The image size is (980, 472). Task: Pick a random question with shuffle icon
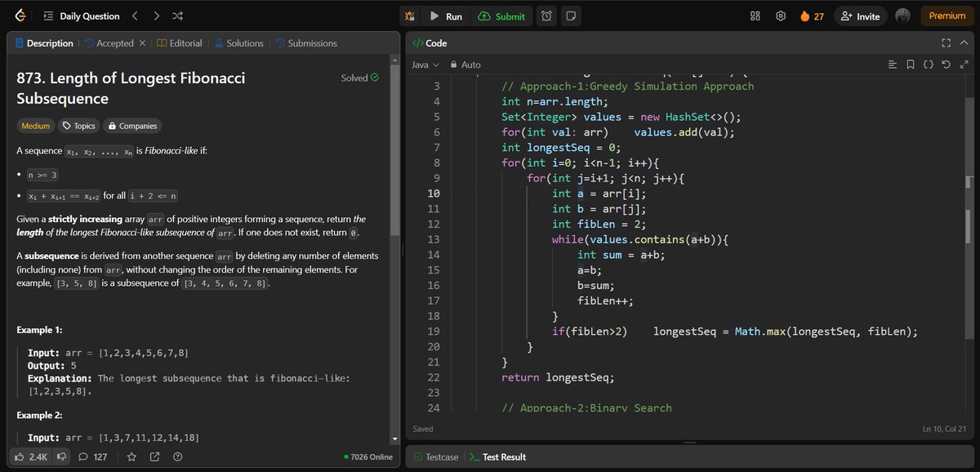point(178,16)
